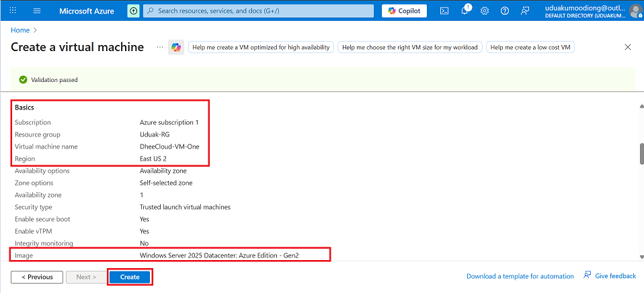Open the feedback icon in top bar
The height and width of the screenshot is (293, 644).
(524, 11)
